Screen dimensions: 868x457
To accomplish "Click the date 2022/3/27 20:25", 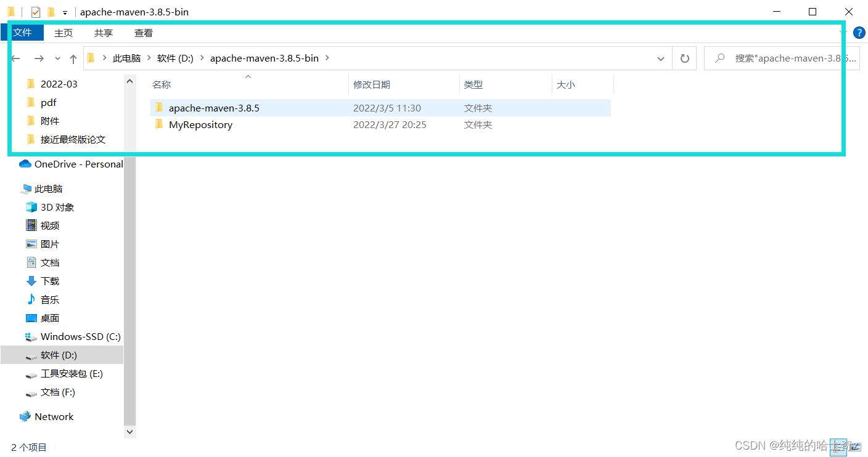I will click(x=390, y=125).
